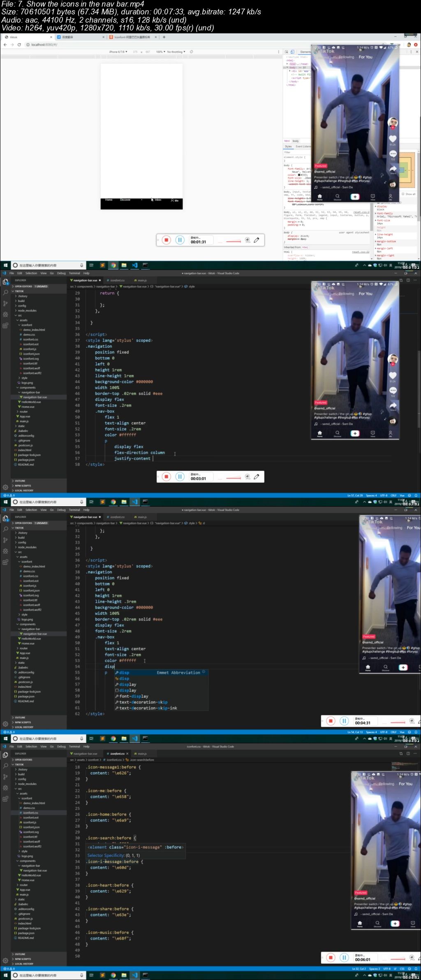Open a new Chrome tab with plus button
Screen dimensions: 421x980
tap(164, 37)
